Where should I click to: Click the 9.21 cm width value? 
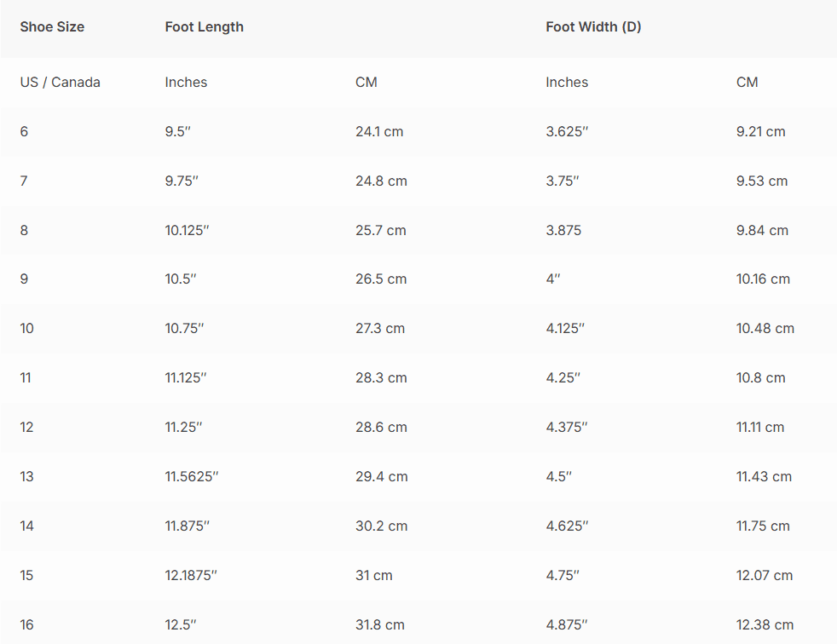(x=760, y=132)
